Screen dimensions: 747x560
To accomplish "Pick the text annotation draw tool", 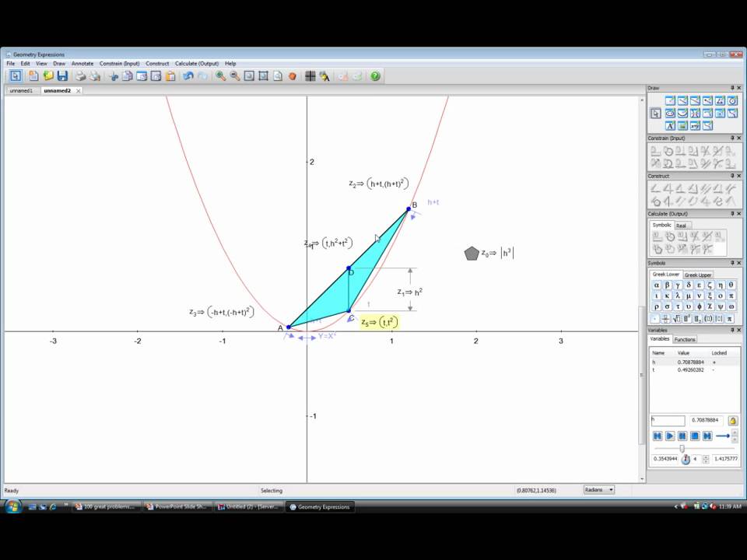I will [x=670, y=126].
